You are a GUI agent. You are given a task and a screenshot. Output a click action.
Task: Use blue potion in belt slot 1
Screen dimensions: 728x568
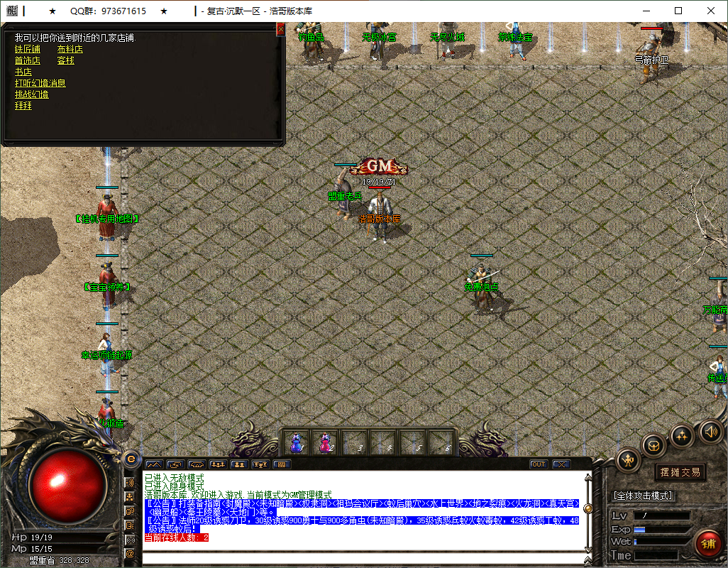[x=296, y=442]
